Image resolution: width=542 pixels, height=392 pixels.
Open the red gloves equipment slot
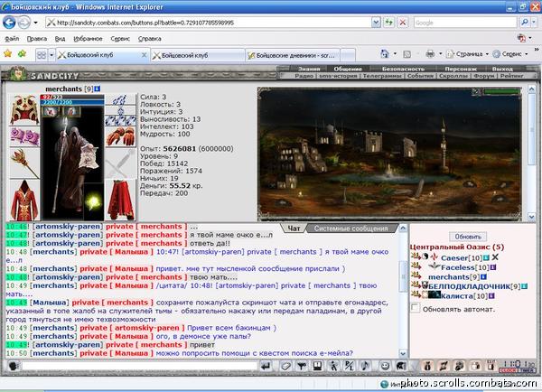click(x=120, y=136)
